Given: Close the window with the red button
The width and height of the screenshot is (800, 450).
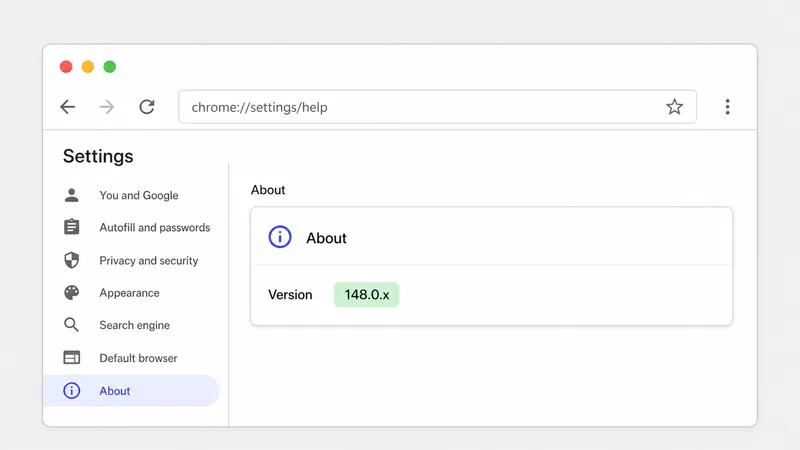Looking at the screenshot, I should coord(66,67).
